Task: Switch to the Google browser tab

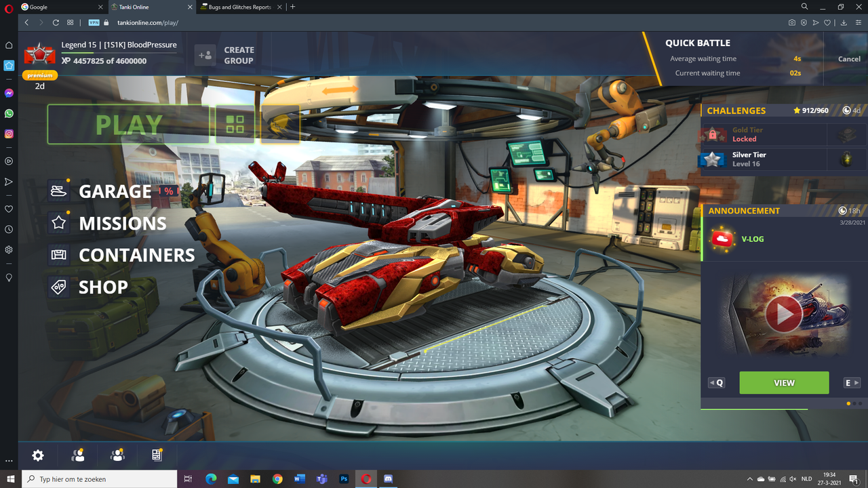Action: 61,7
